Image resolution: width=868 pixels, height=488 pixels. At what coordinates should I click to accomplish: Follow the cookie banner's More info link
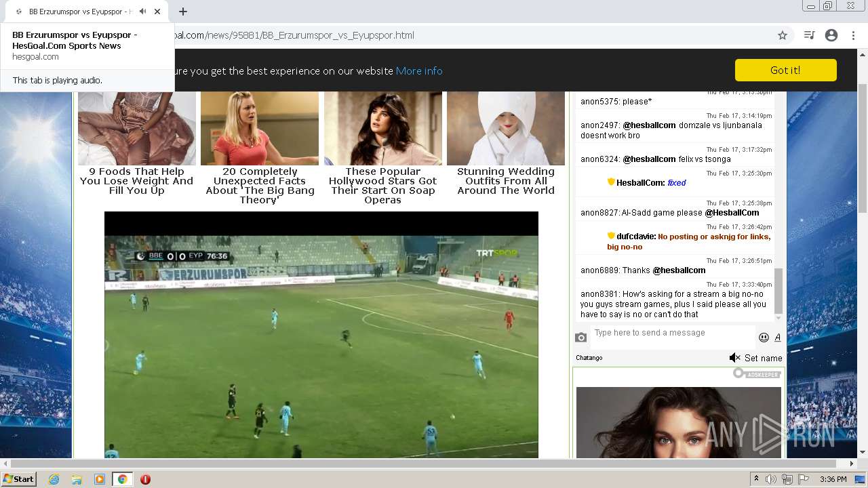click(419, 70)
